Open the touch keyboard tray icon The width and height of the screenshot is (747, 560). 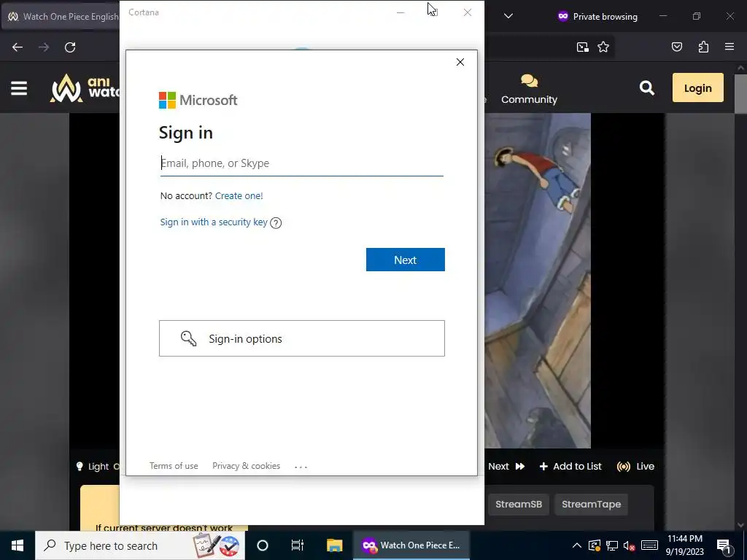click(649, 545)
